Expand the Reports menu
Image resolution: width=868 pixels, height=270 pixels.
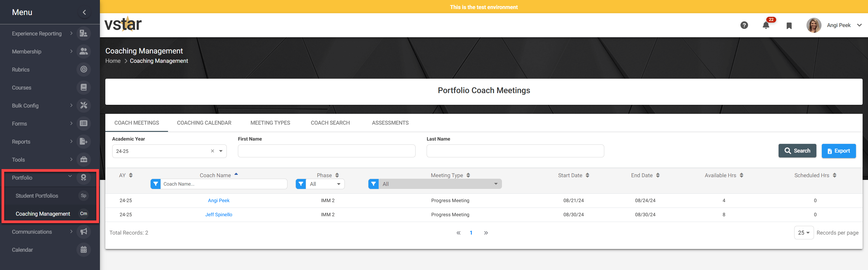tap(71, 141)
